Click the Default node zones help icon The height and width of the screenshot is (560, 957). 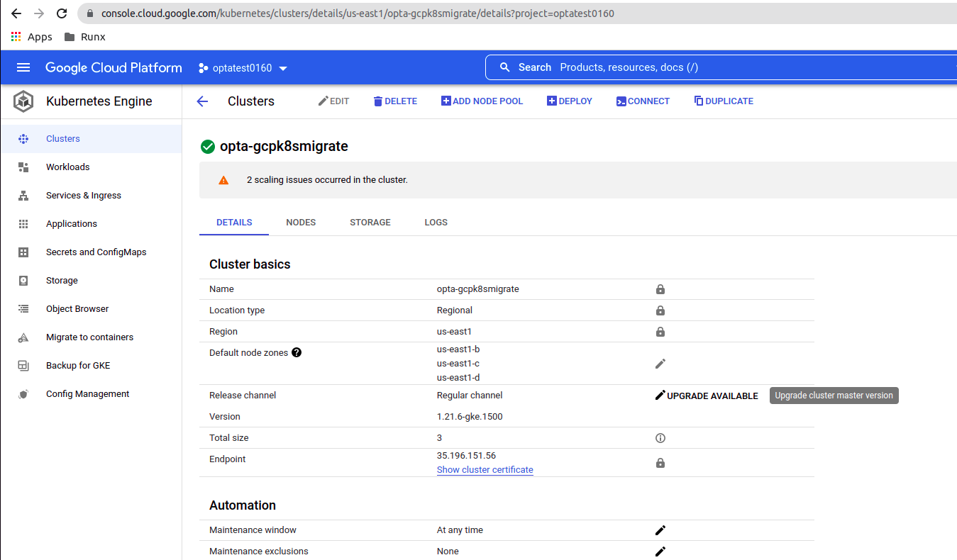click(297, 352)
